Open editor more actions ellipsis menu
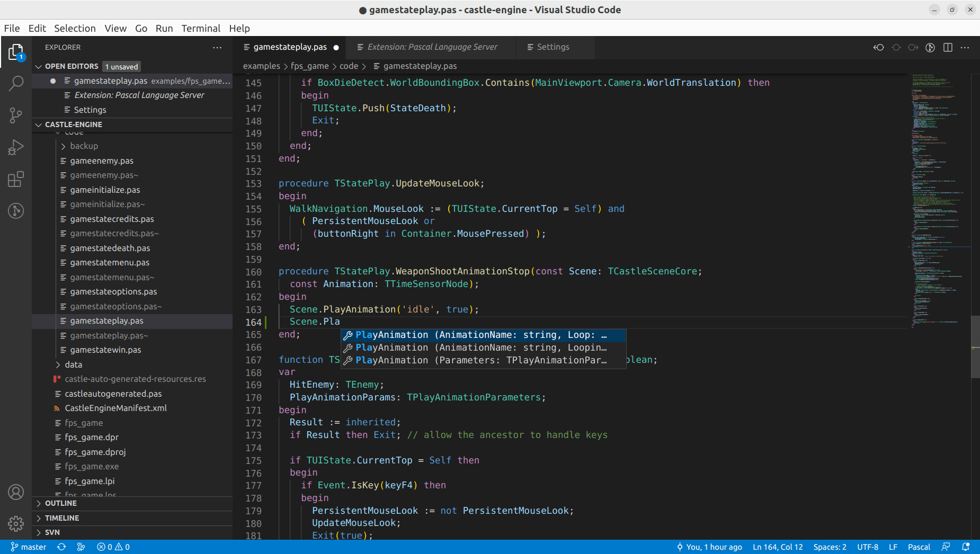 pos(965,47)
